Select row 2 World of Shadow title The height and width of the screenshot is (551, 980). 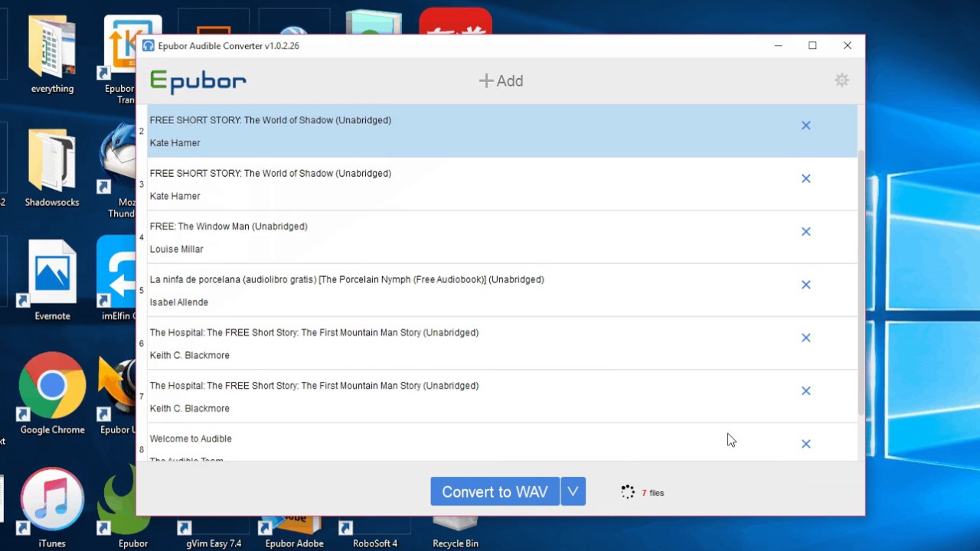click(x=270, y=120)
